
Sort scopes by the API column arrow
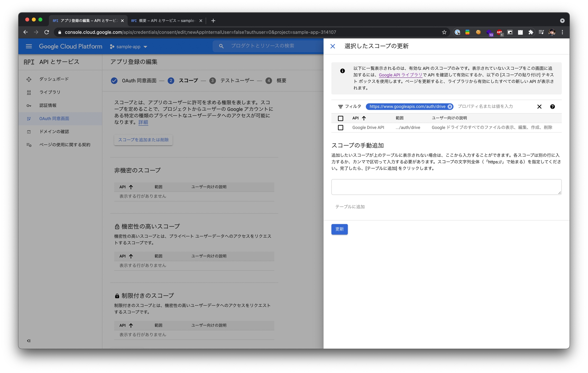pyautogui.click(x=364, y=118)
